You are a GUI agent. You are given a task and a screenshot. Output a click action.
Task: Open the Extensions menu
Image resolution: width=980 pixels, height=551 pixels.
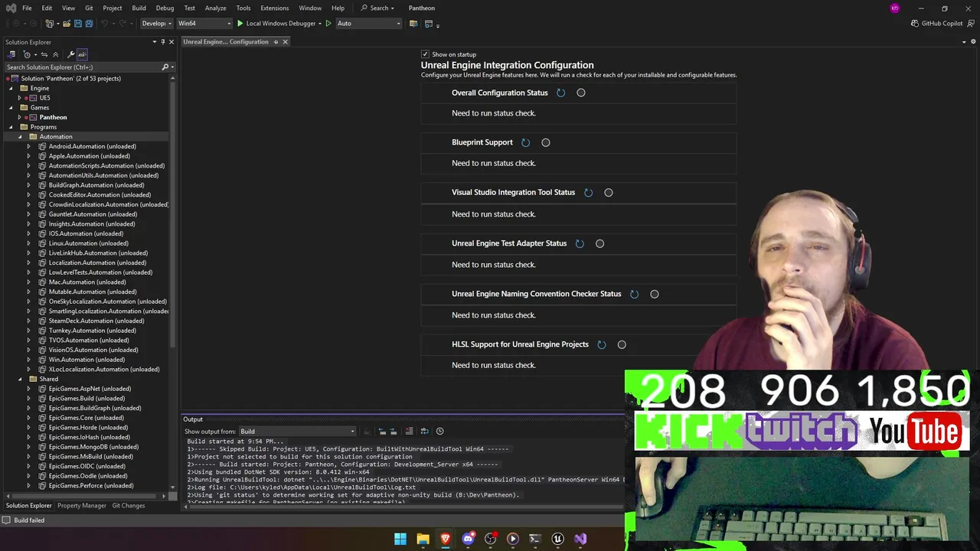pos(274,8)
